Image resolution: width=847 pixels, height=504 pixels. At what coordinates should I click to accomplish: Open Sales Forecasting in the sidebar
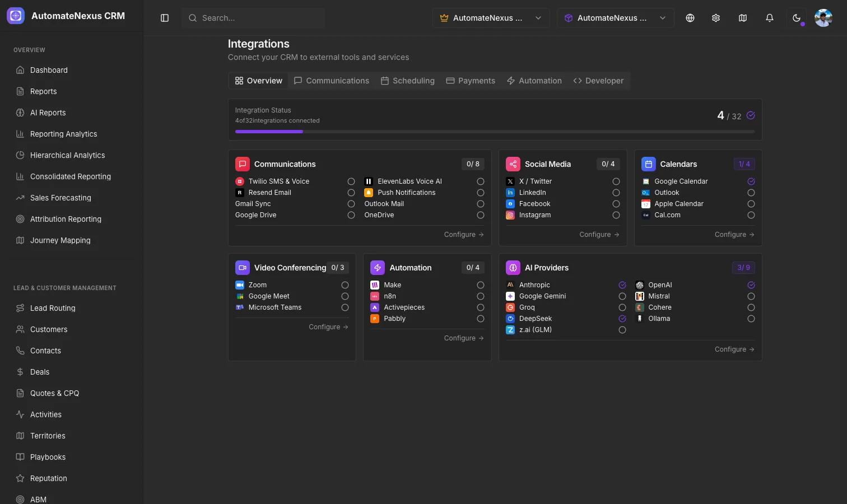72,198
